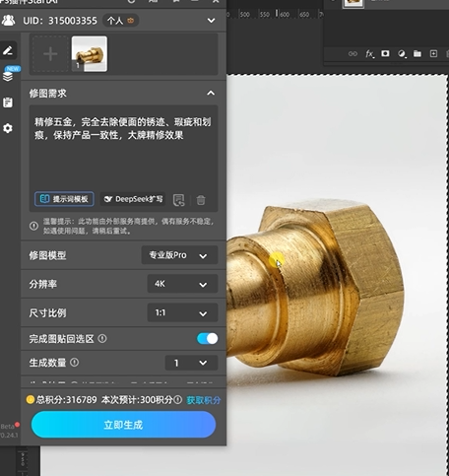The height and width of the screenshot is (476, 449).
Task: Open the 修图模型 专业版Pro dropdown
Action: tap(179, 255)
